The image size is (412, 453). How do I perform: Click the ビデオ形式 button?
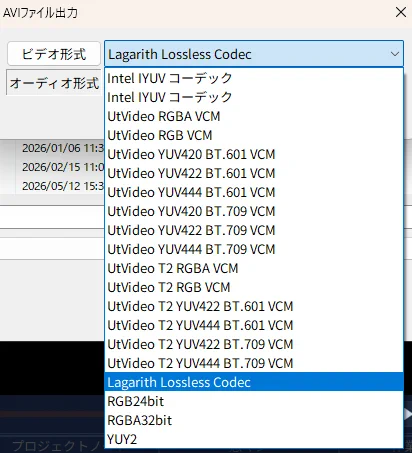[54, 53]
